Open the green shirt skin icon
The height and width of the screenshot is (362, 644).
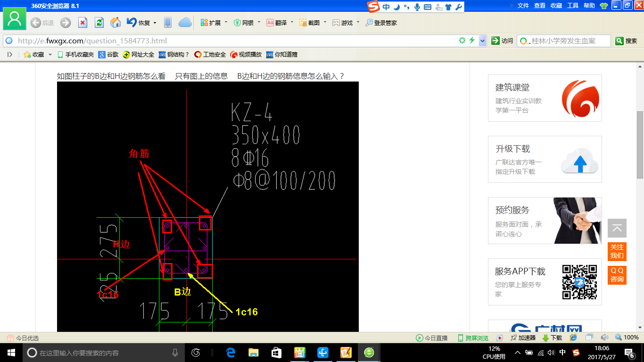point(604,6)
